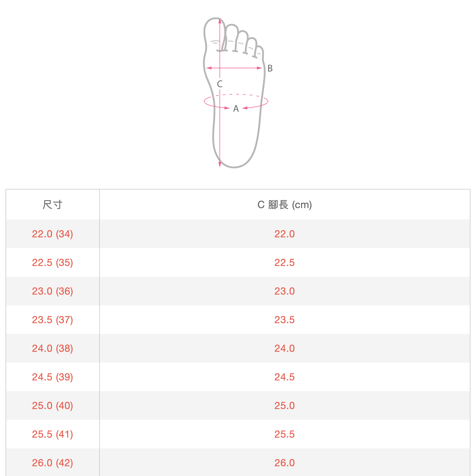This screenshot has width=476, height=476.
Task: Click the C 腳長 (cm) column header
Action: point(285,205)
